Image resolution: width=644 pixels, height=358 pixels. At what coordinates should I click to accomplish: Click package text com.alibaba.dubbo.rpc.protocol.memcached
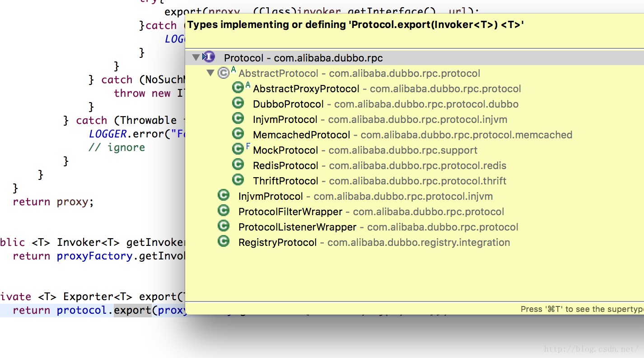pyautogui.click(x=467, y=135)
